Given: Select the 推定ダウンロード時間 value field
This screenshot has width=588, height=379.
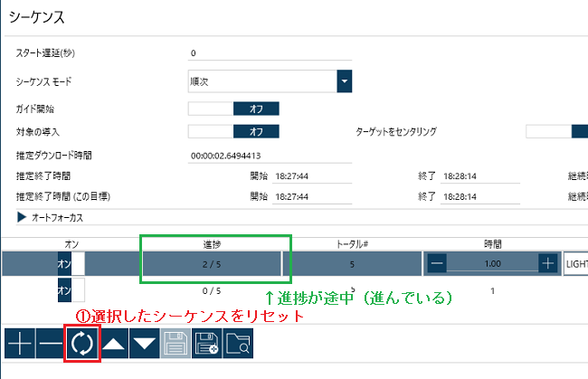Looking at the screenshot, I should point(270,156).
